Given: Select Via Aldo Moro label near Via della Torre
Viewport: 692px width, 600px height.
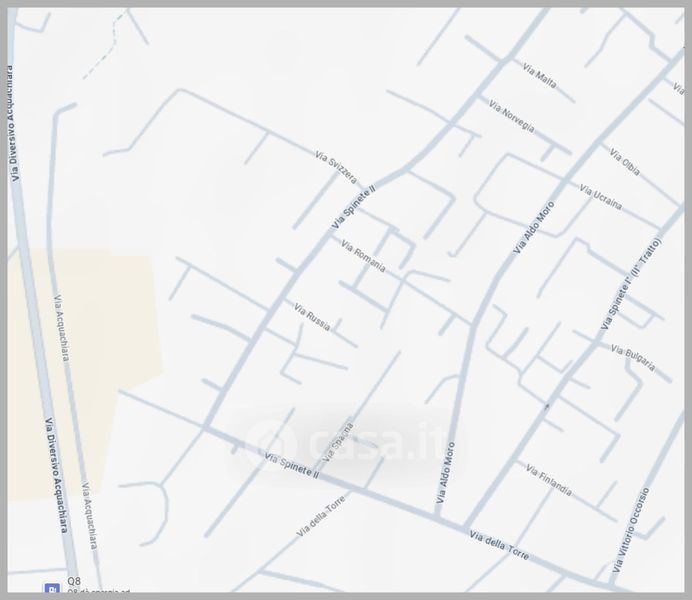Looking at the screenshot, I should coord(446,478).
